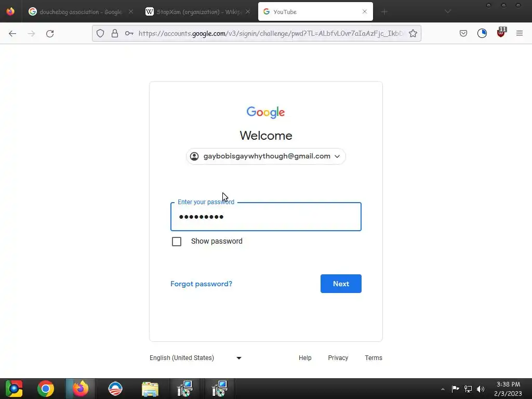The image size is (532, 399).
Task: Open the Save to Pocket icon
Action: [463, 33]
